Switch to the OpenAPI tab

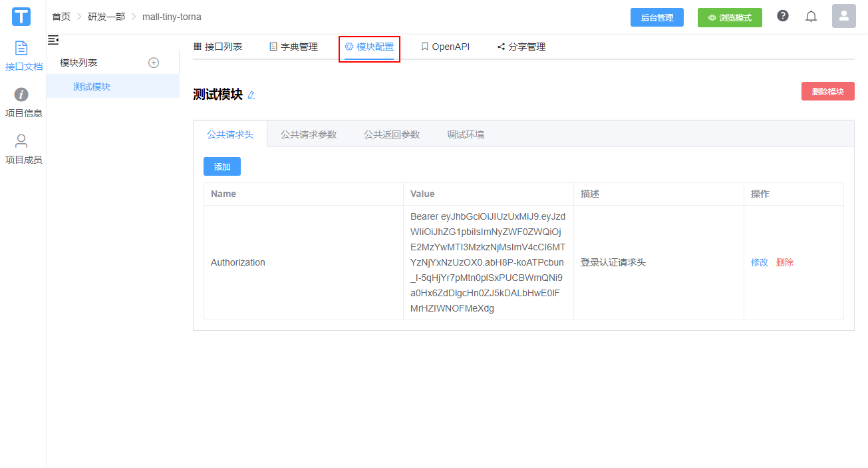[x=445, y=47]
